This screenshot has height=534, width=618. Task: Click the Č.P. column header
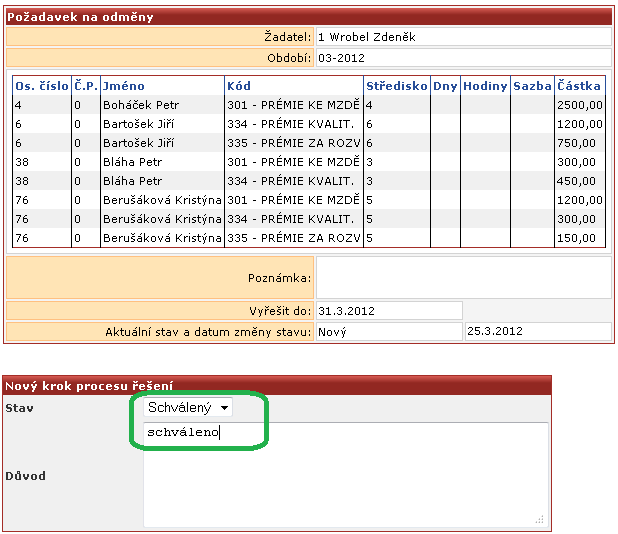tap(86, 86)
